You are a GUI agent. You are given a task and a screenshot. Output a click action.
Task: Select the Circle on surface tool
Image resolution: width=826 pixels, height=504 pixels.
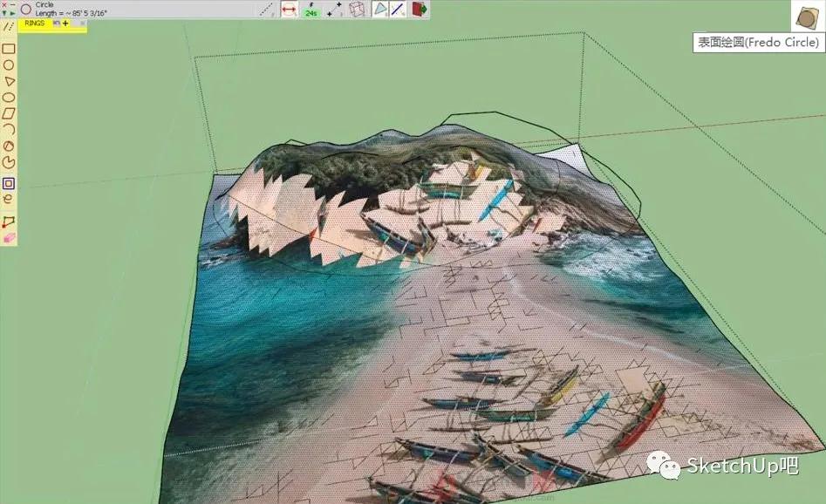coord(9,65)
